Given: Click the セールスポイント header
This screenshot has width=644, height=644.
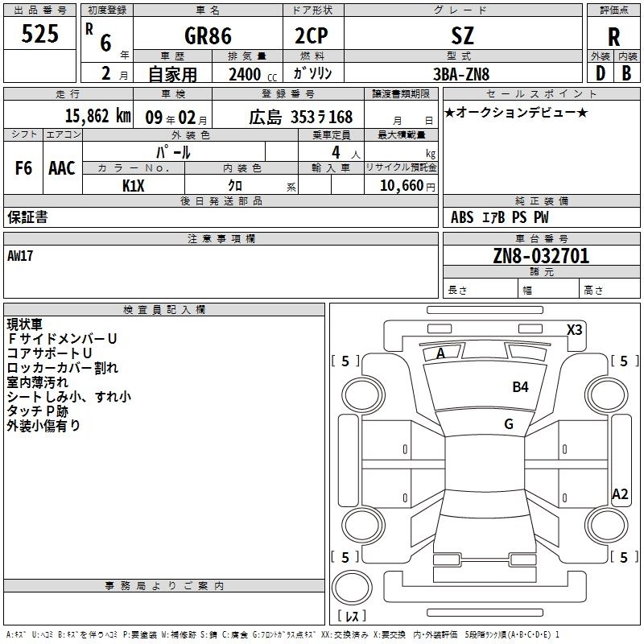Looking at the screenshot, I should [x=541, y=93].
